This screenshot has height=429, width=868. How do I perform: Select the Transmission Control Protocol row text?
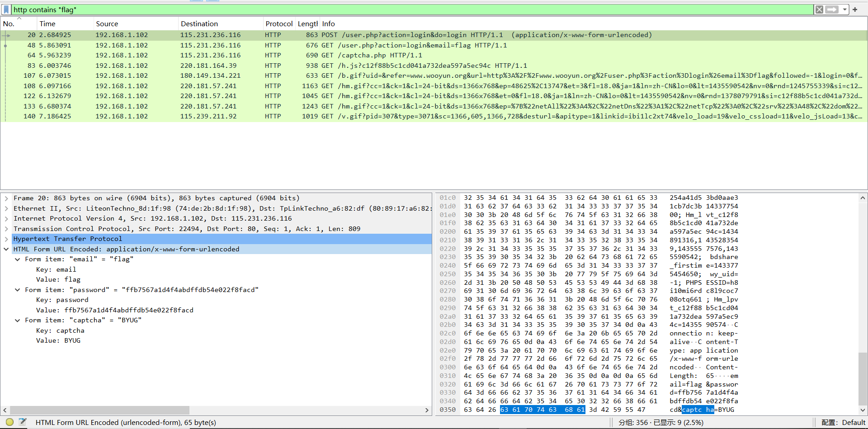coord(187,229)
